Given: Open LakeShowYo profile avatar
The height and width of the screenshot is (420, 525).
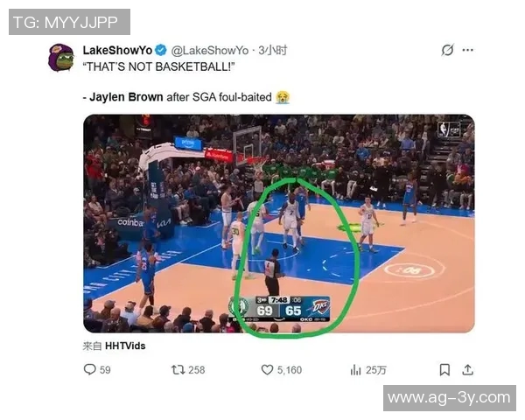Looking at the screenshot, I should pyautogui.click(x=61, y=58).
